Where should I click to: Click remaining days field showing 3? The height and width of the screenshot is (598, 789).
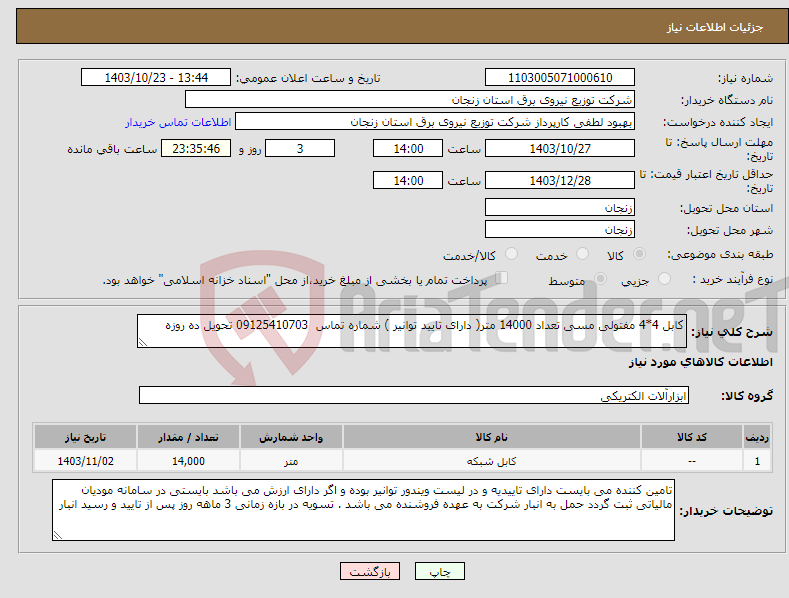click(x=300, y=148)
